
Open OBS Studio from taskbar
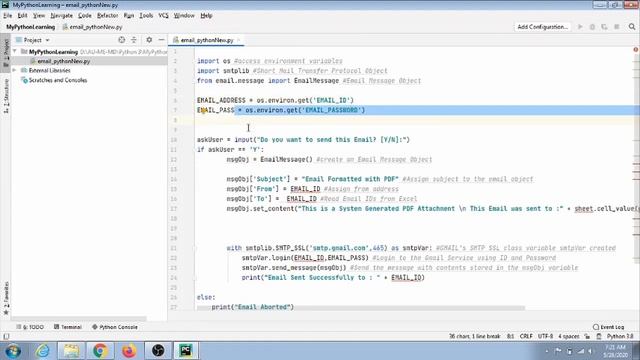point(158,351)
